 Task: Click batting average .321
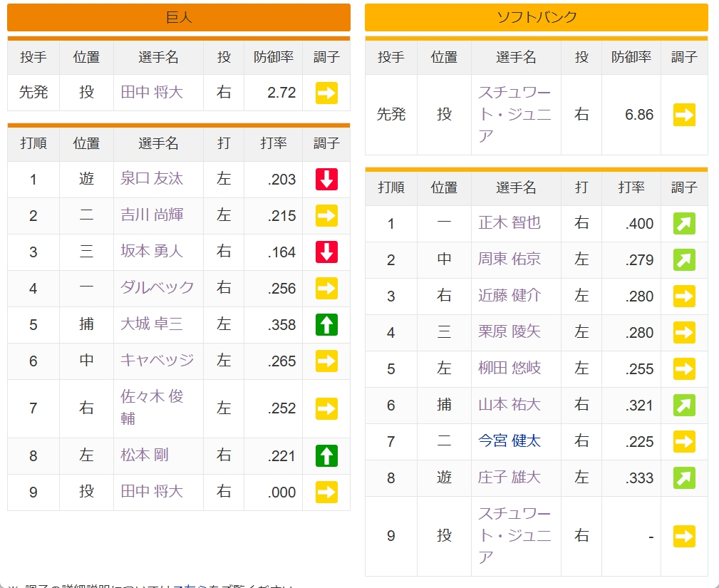point(639,406)
